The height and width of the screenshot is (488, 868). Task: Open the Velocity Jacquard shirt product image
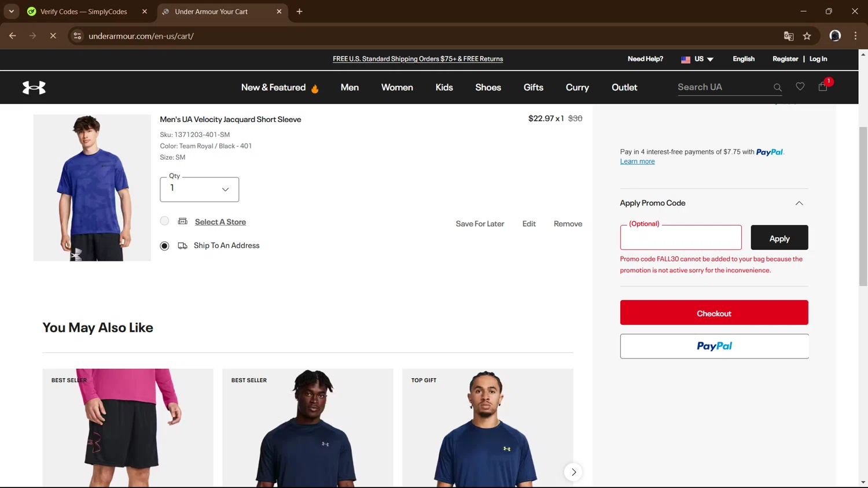(x=92, y=188)
